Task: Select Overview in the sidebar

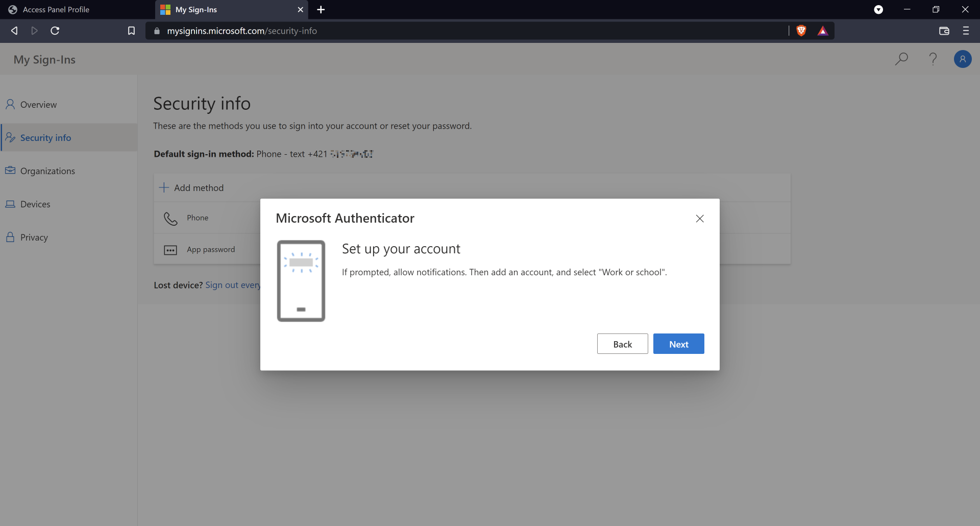Action: 38,105
